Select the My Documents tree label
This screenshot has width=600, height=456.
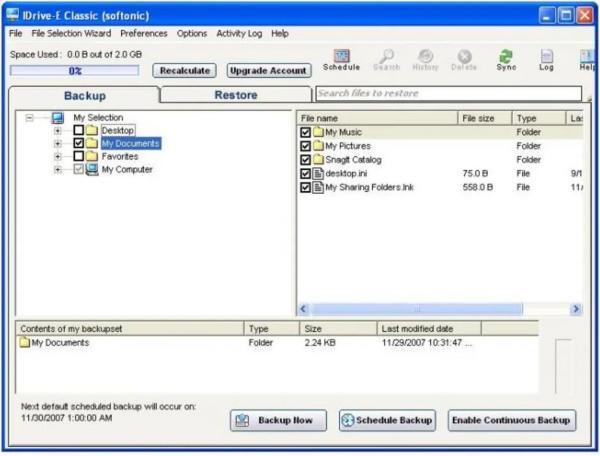(x=131, y=143)
